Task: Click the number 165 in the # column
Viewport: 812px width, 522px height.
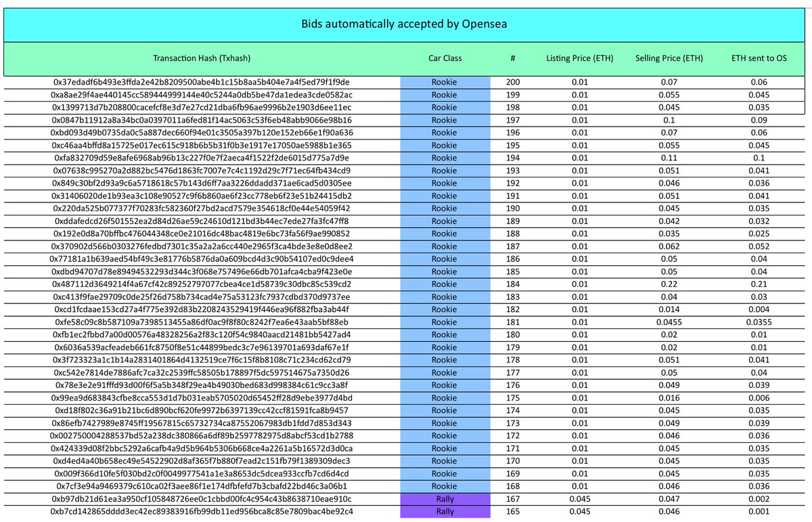Action: click(x=513, y=511)
